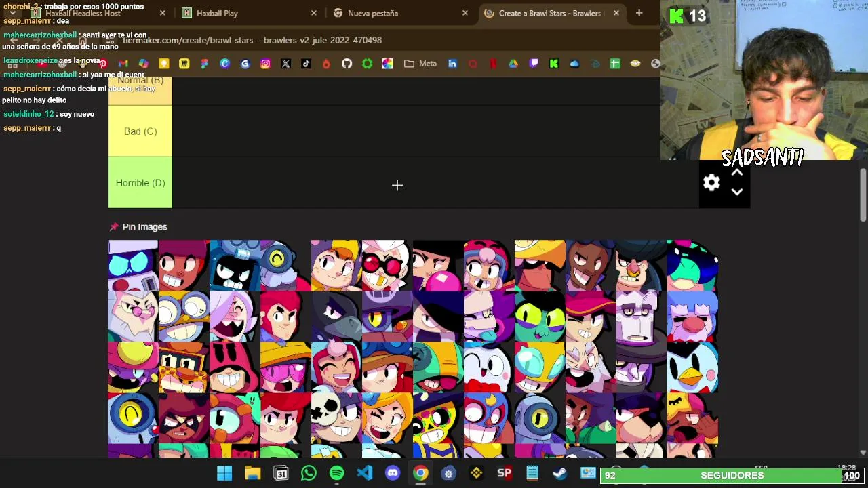Image resolution: width=868 pixels, height=488 pixels.
Task: Open Visual Studio Code from the taskbar
Action: (365, 473)
